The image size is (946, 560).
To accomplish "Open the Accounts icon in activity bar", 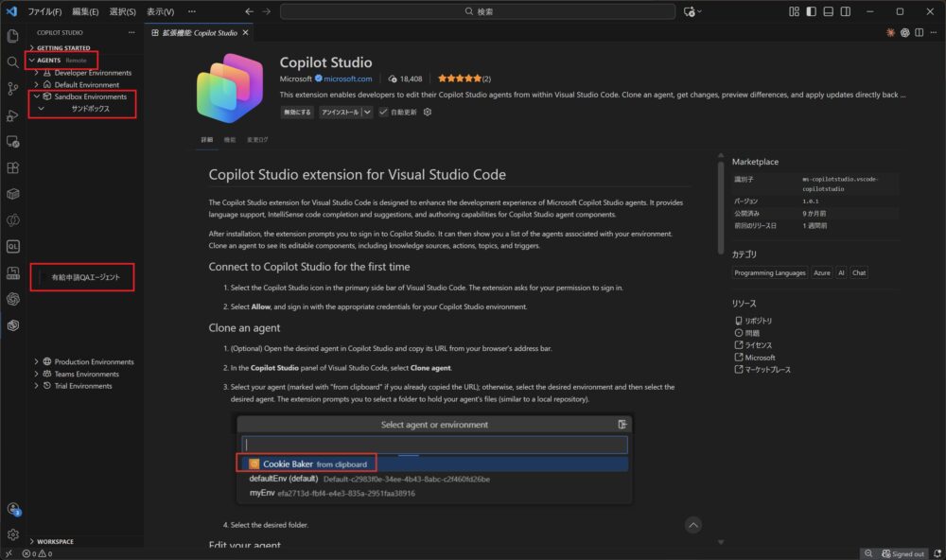I will 12,509.
